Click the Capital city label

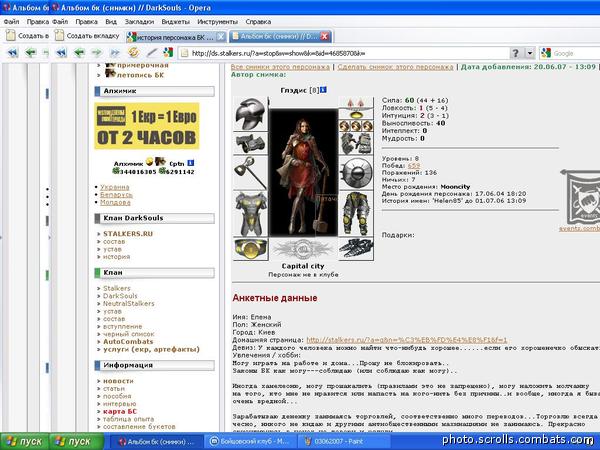pyautogui.click(x=303, y=266)
